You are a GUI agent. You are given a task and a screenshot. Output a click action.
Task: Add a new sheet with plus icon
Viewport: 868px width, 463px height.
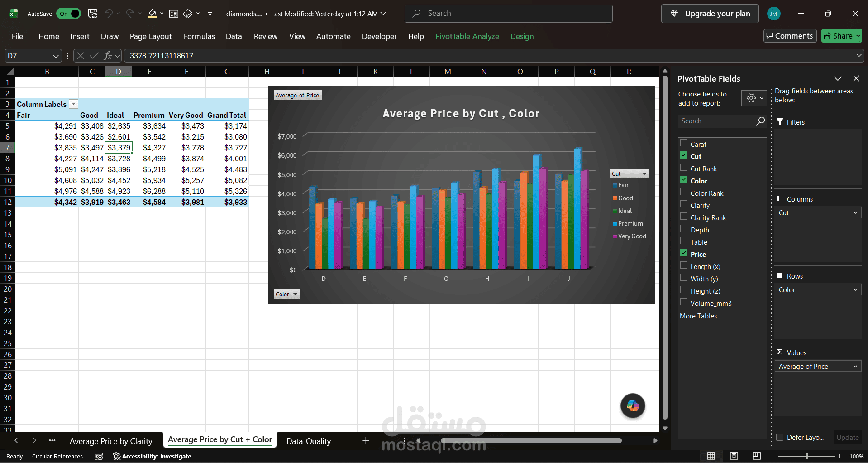366,440
